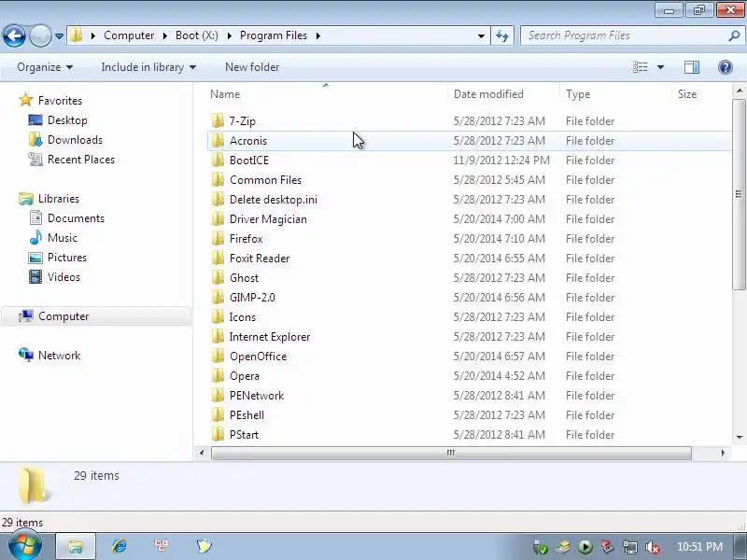Toggle the preview pane
This screenshot has height=560, width=747.
coord(692,67)
